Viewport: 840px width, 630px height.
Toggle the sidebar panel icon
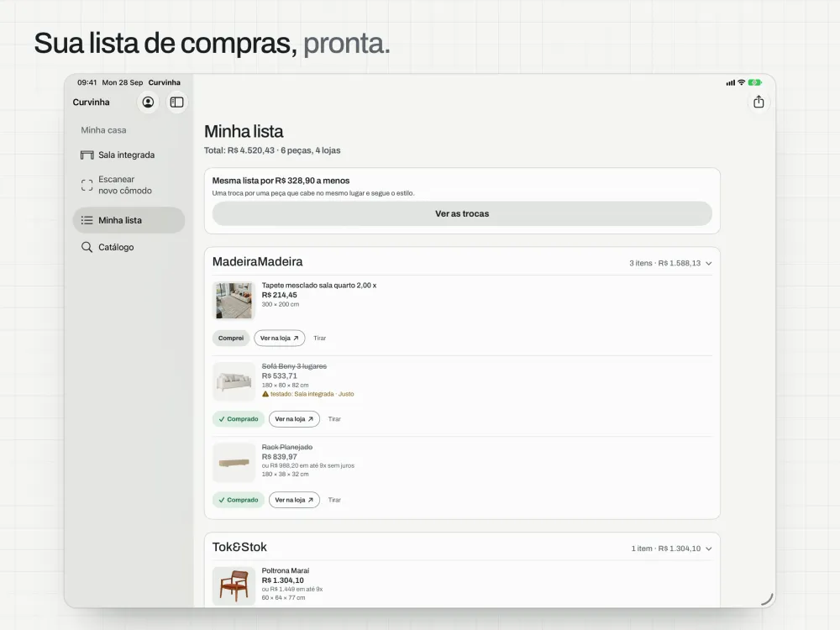(x=176, y=102)
